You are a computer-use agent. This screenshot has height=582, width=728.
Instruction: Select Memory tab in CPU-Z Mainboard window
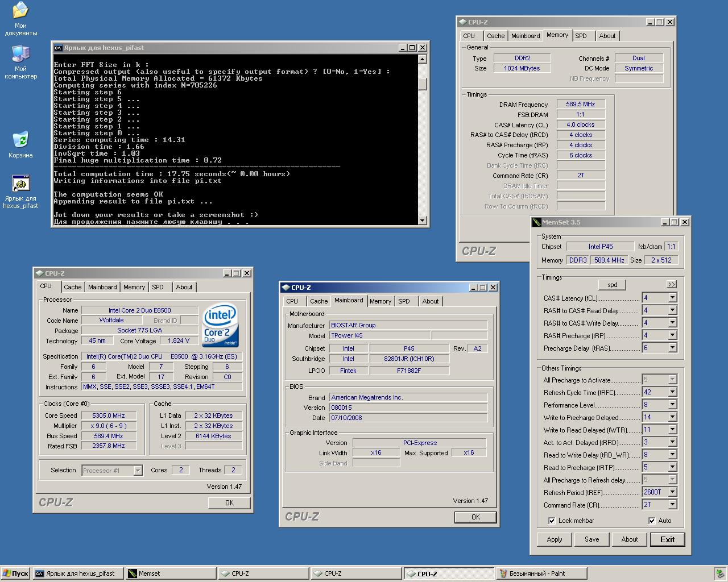(x=380, y=301)
